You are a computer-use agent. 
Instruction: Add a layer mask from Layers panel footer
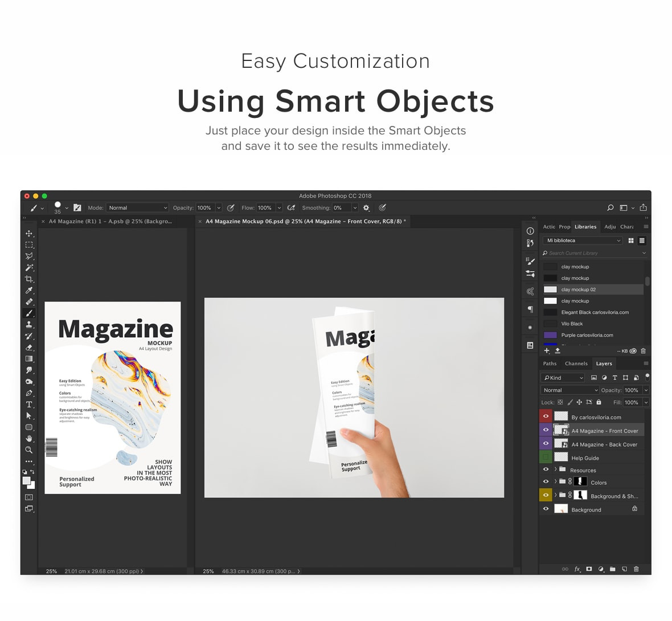(x=589, y=569)
